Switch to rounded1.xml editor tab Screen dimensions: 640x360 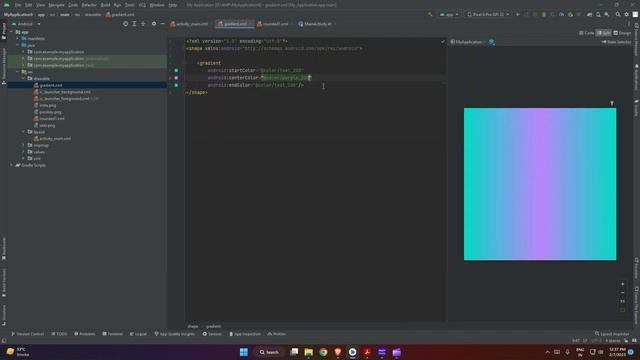[x=273, y=24]
